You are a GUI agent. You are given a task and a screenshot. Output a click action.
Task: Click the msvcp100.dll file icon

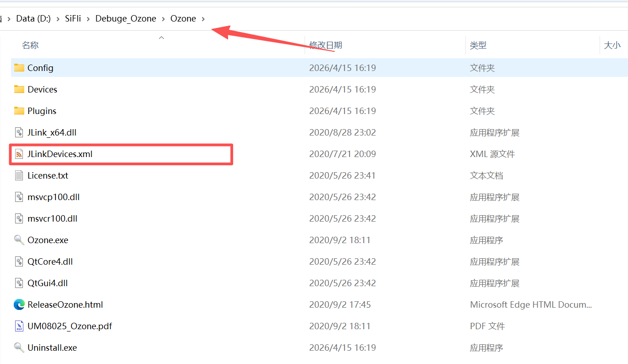point(19,197)
